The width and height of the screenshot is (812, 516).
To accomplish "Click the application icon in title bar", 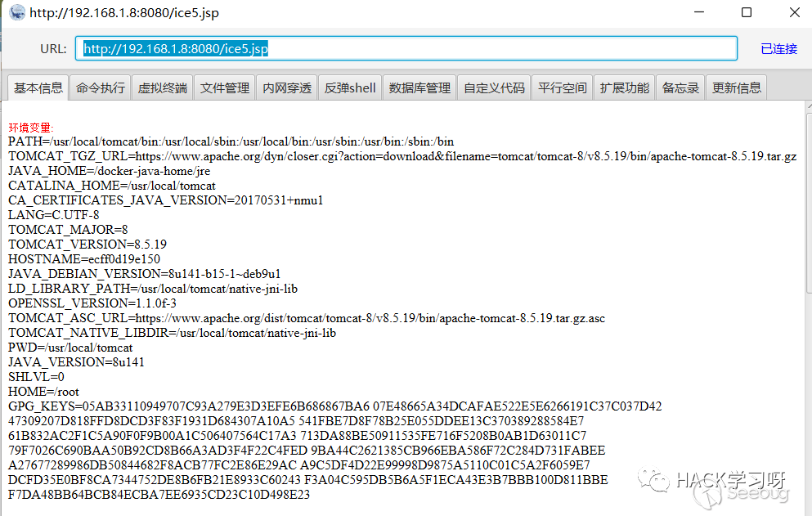I will click(x=17, y=12).
